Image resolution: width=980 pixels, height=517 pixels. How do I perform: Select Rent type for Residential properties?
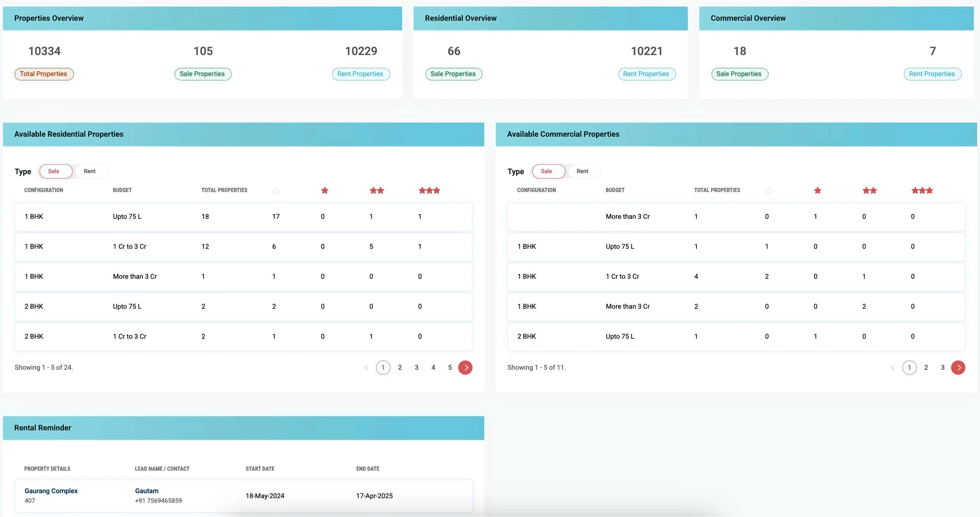[x=89, y=171]
